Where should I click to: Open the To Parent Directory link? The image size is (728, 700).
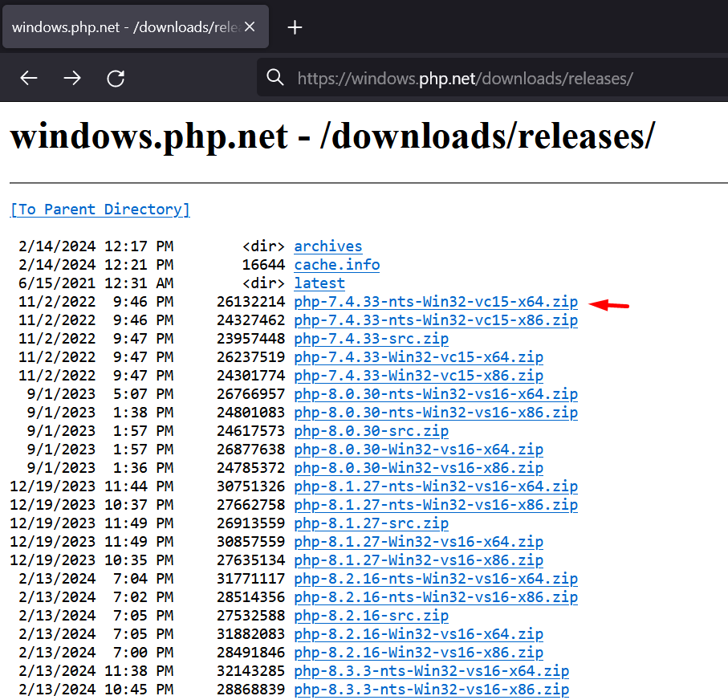coord(100,210)
